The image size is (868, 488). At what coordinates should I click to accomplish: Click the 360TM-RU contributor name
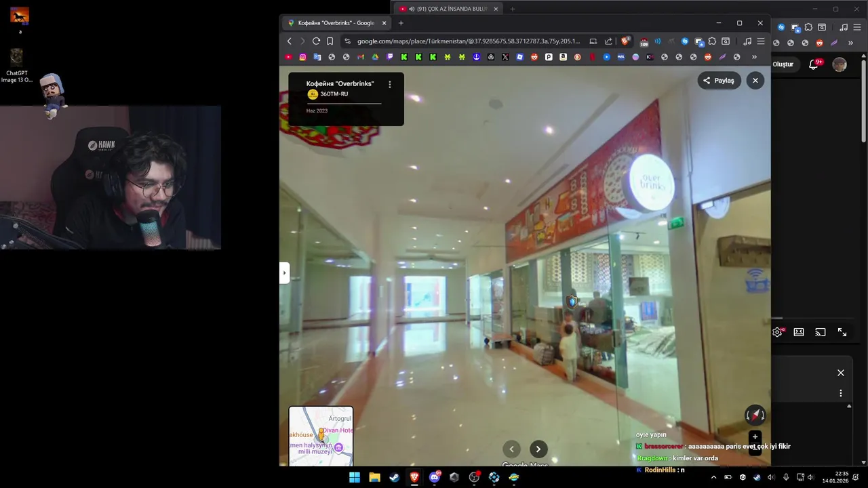click(334, 94)
